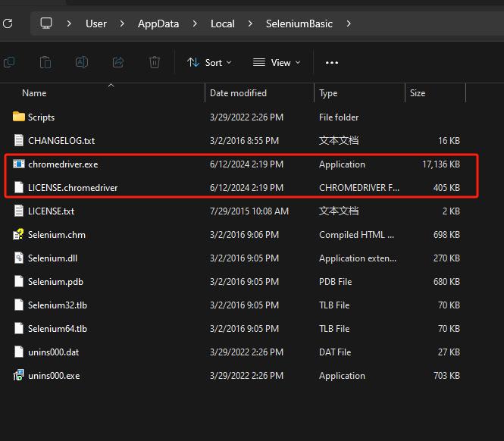Expand the chevron after Local breadcrumb
Viewport: 504px width, 441px height.
tap(250, 23)
